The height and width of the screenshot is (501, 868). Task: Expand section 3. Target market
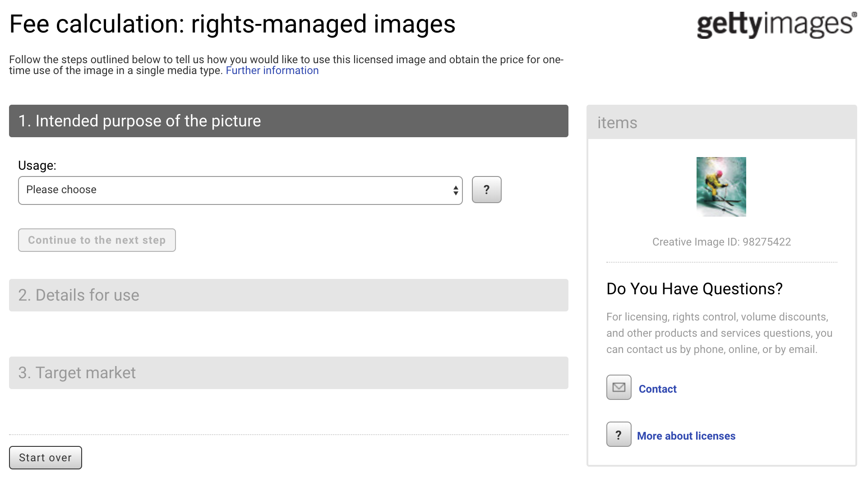coord(288,373)
